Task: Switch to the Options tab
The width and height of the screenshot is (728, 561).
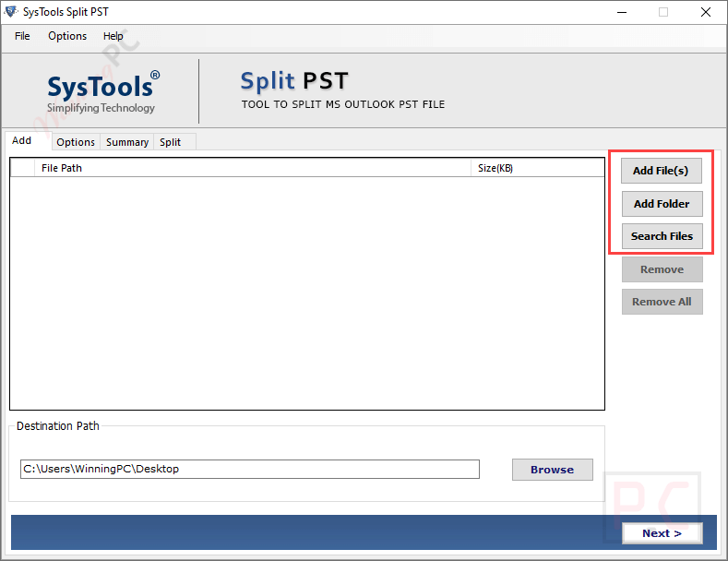Action: point(76,142)
